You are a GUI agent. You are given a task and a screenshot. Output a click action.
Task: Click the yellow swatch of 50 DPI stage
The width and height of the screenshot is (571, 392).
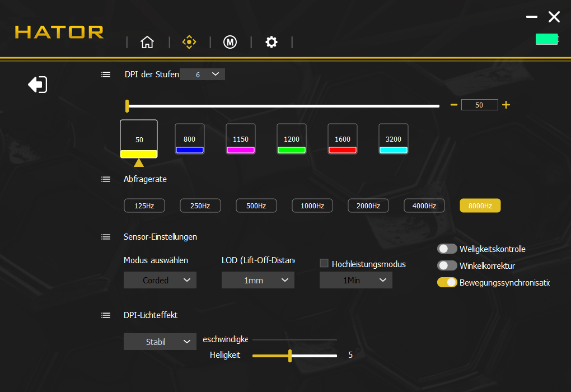[x=139, y=154]
